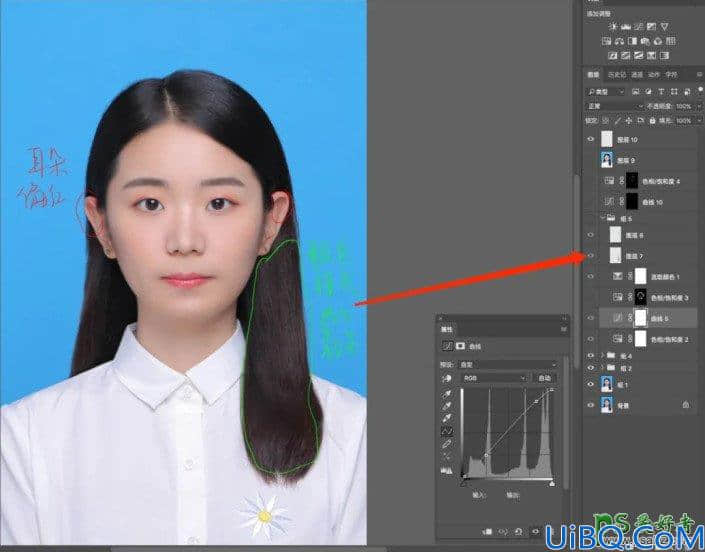
Task: Filter layers by pixel layers
Action: [x=636, y=92]
